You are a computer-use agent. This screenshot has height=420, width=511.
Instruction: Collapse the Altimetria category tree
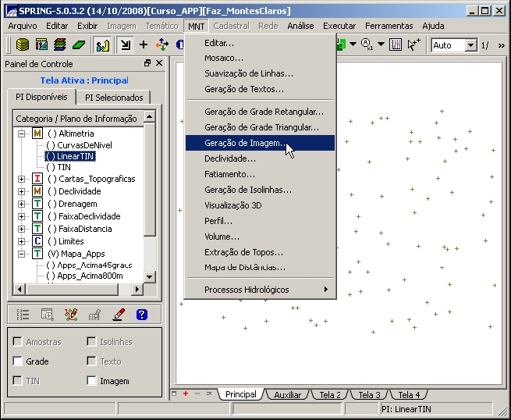(x=21, y=133)
